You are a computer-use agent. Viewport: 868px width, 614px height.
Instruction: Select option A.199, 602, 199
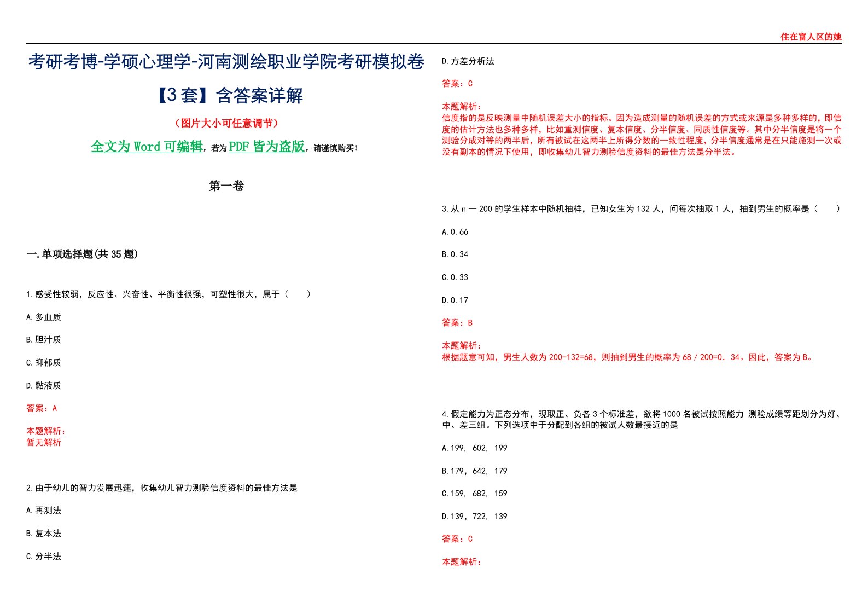click(475, 448)
